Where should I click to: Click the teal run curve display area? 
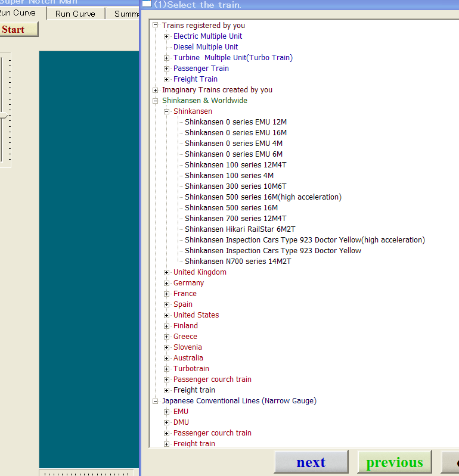pyautogui.click(x=89, y=260)
